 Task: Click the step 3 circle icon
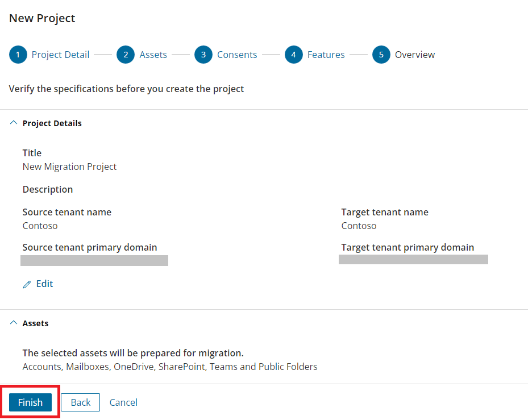click(x=203, y=55)
